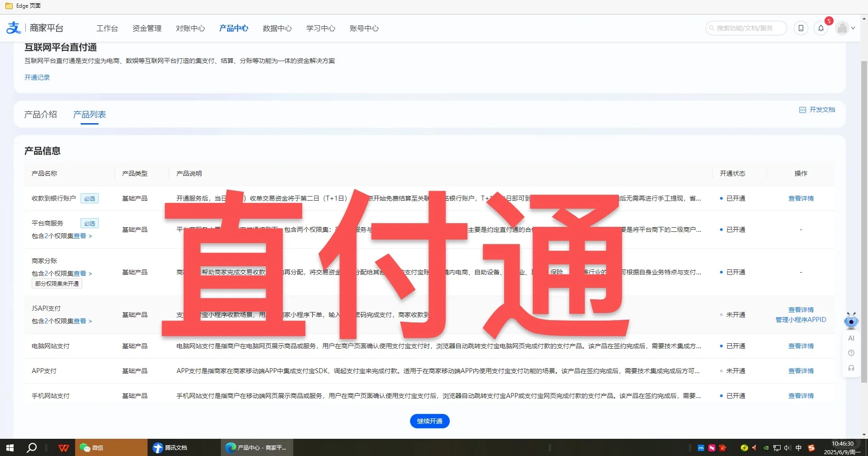
Task: View details for 收款到银行账户
Action: click(x=801, y=198)
